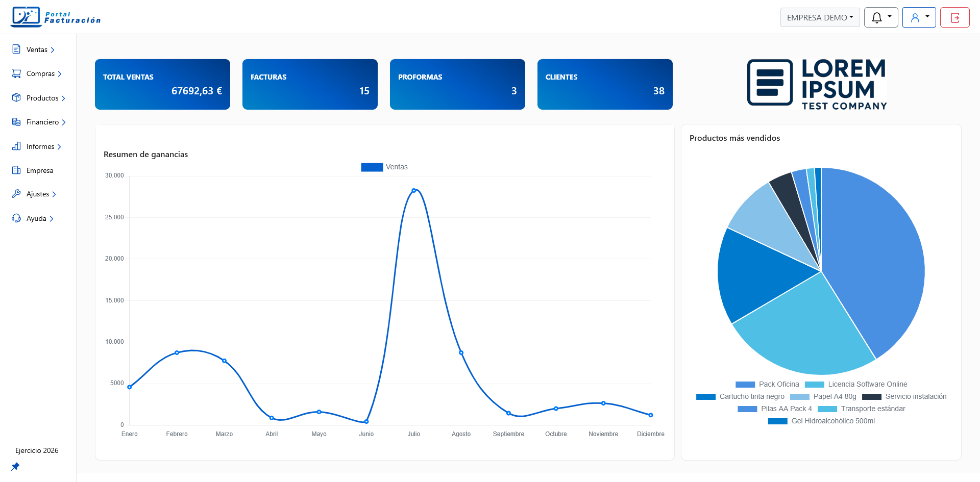The height and width of the screenshot is (482, 980).
Task: Select the Cartucho tinta negro pie color swatch
Action: click(x=705, y=396)
